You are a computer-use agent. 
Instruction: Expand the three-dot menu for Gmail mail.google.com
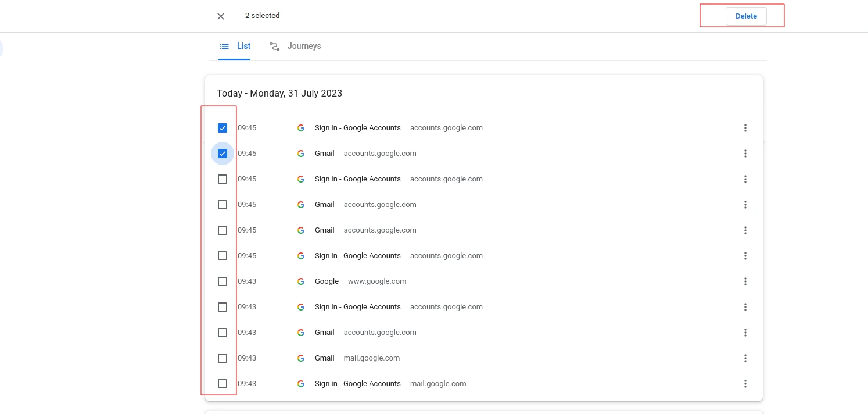point(745,358)
